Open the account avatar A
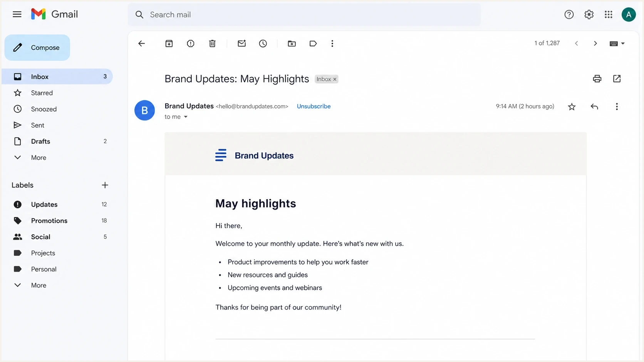The height and width of the screenshot is (362, 644). click(629, 15)
